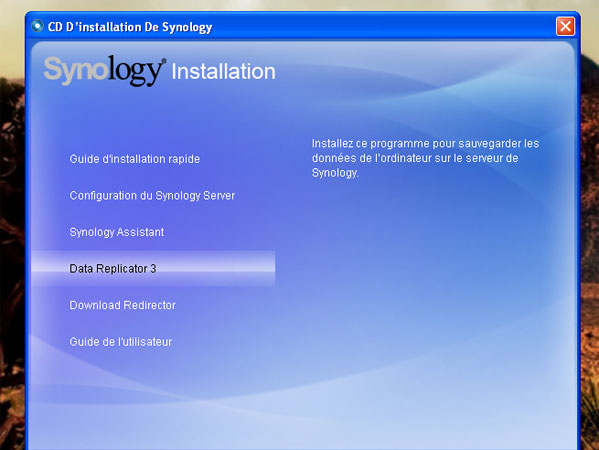Click the Synology CD title bar icon

pyautogui.click(x=37, y=26)
